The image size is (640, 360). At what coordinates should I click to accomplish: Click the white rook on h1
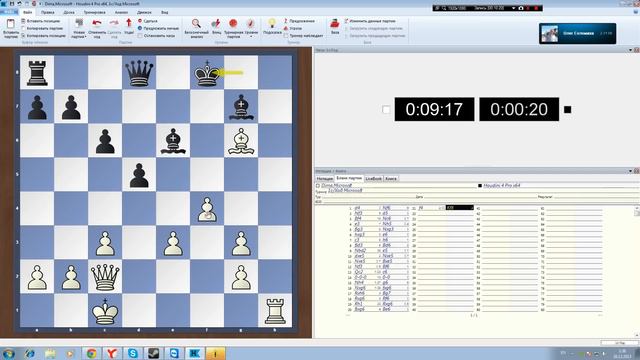point(275,311)
